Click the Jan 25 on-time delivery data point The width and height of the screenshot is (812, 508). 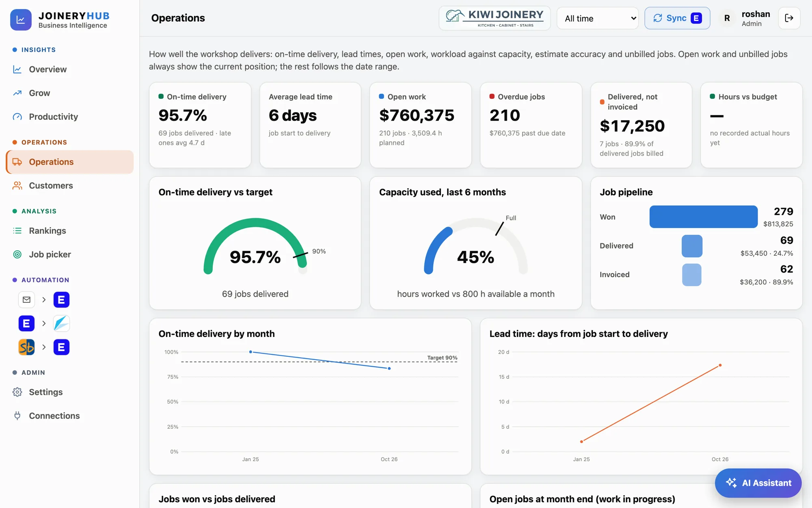(251, 352)
